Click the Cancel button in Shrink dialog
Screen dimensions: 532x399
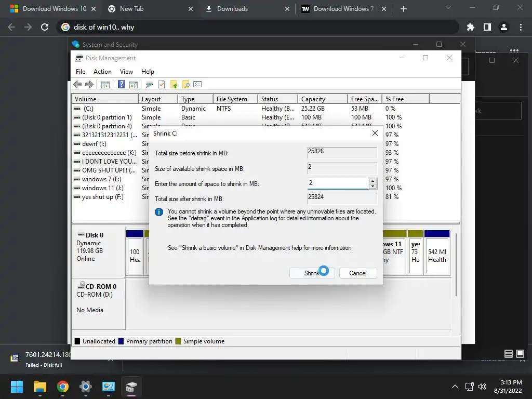[x=358, y=273]
